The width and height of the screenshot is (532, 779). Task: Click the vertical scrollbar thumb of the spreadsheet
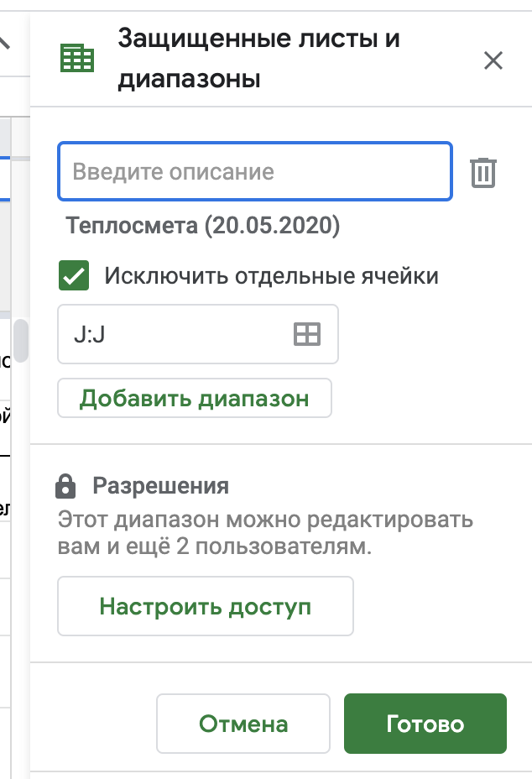click(x=20, y=340)
